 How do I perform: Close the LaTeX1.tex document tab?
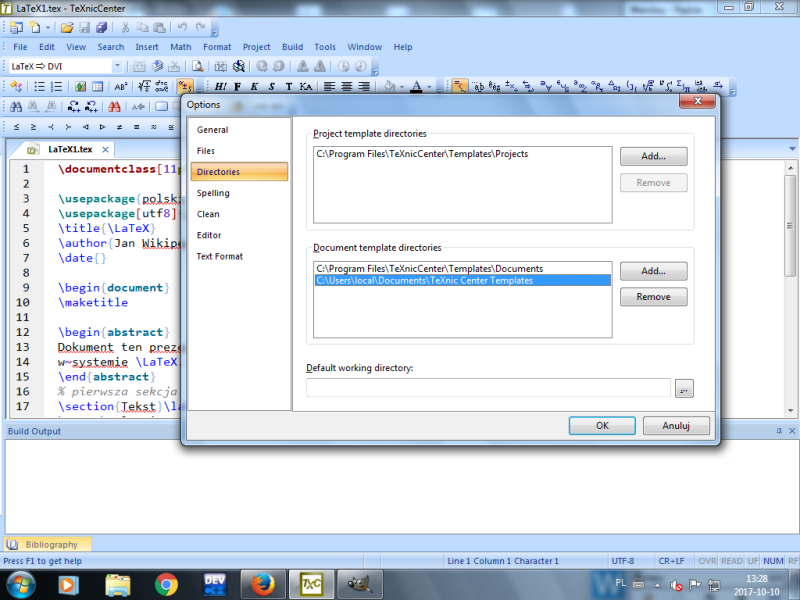(105, 149)
